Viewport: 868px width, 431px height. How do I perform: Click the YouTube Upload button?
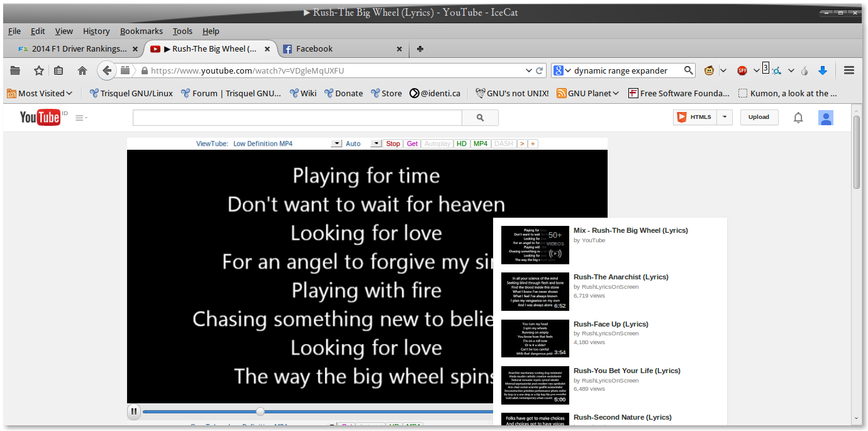click(759, 117)
